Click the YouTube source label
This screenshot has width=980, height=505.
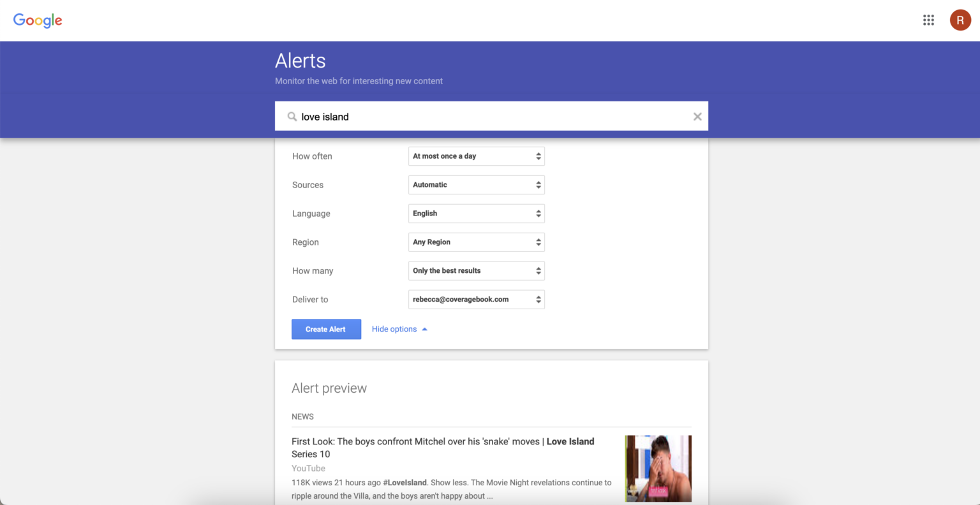pos(308,469)
